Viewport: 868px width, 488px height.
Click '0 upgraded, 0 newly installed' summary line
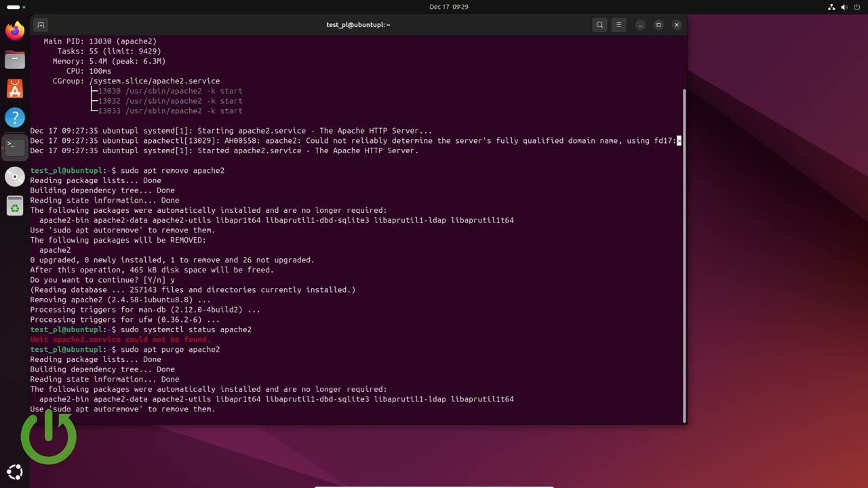pyautogui.click(x=172, y=260)
